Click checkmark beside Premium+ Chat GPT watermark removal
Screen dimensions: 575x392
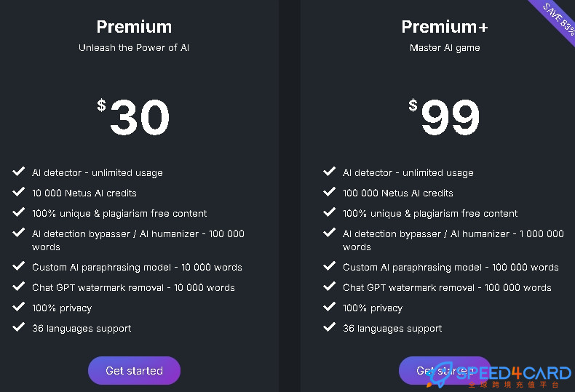(329, 286)
